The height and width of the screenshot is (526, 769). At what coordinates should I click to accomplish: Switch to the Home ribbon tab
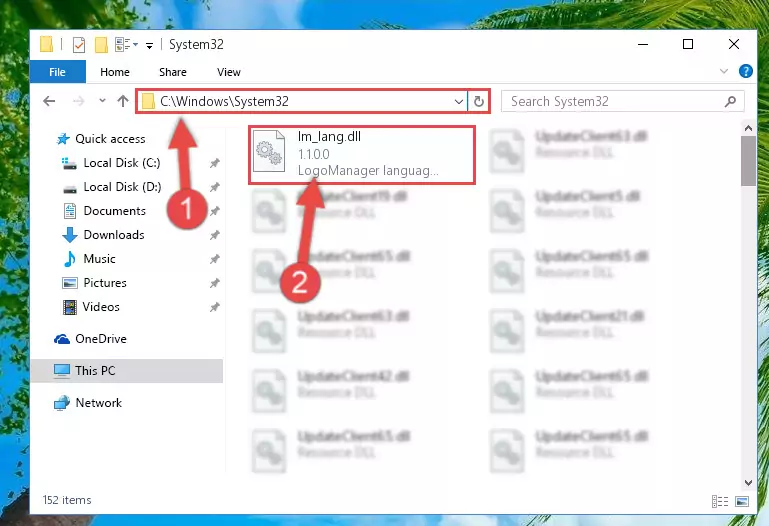tap(115, 72)
